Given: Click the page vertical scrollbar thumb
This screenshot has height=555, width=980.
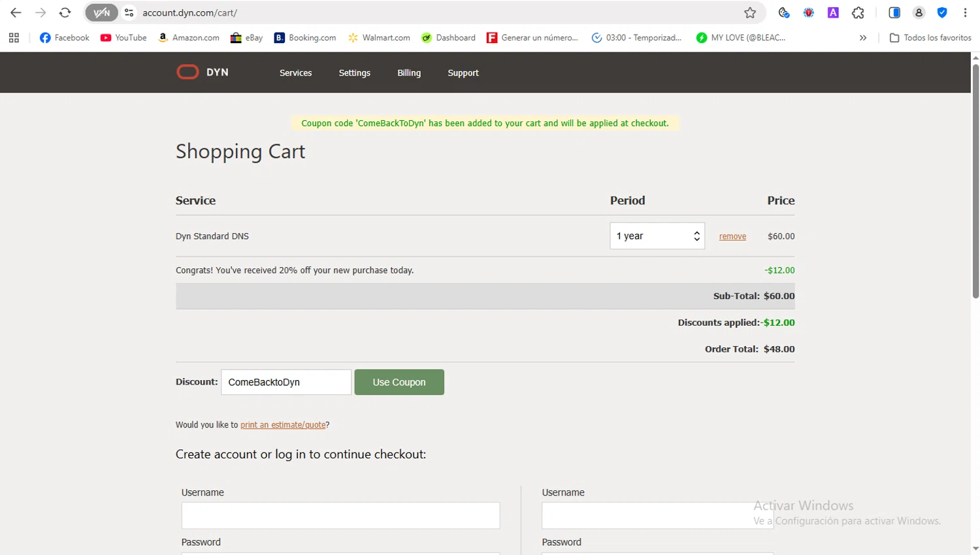Looking at the screenshot, I should click(x=975, y=181).
